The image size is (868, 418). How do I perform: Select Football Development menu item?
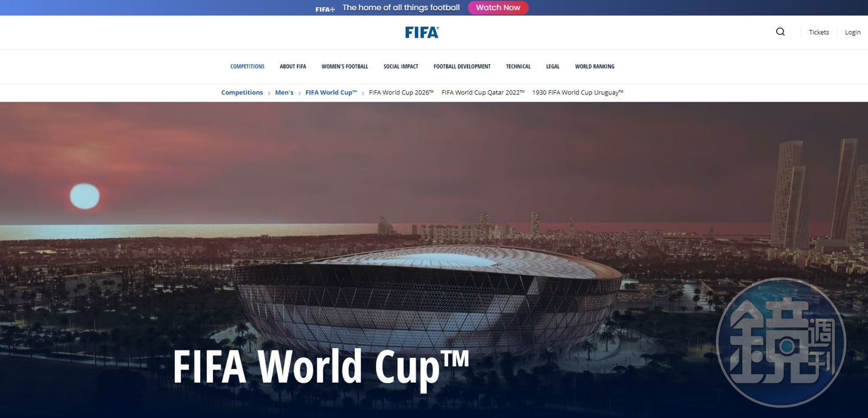462,67
